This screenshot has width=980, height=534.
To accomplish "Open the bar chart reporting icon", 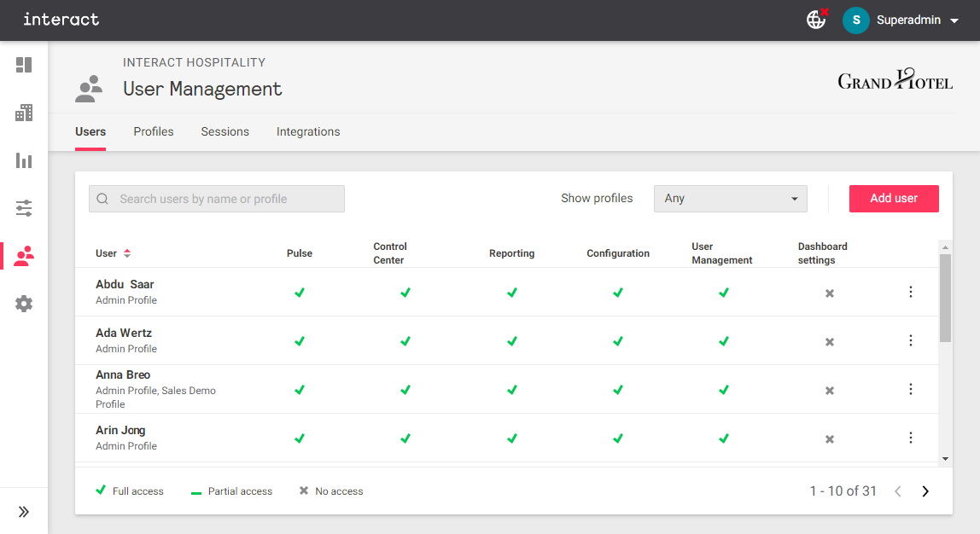I will [x=24, y=160].
